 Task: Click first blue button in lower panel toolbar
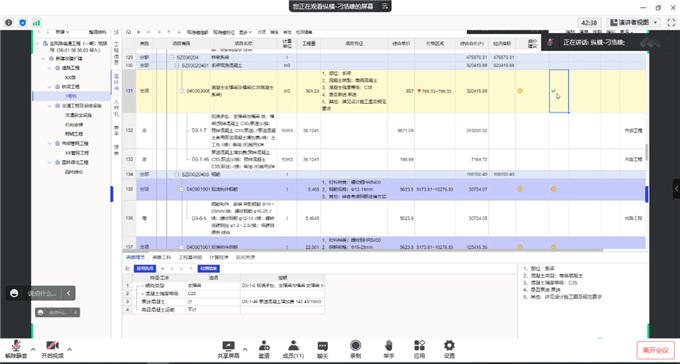pos(144,269)
